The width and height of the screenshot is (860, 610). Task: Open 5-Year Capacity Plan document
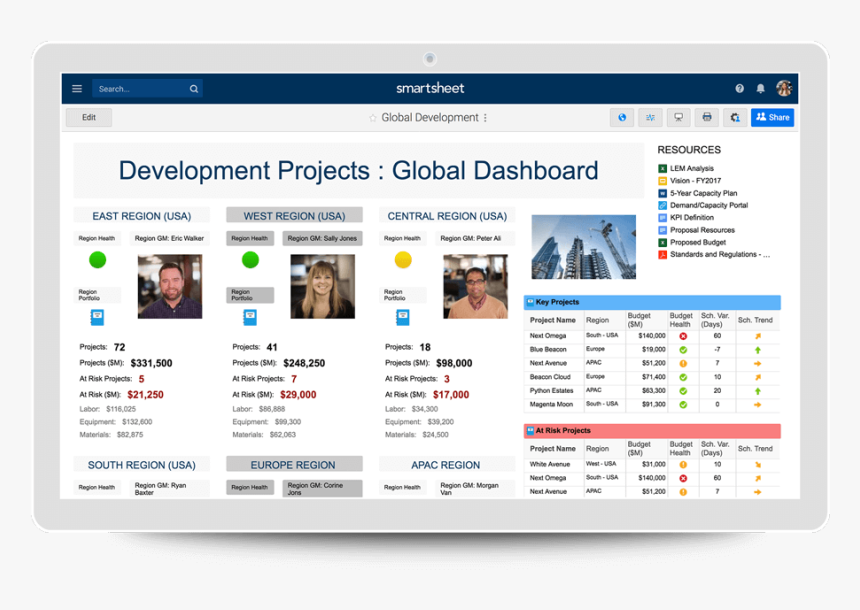tap(704, 193)
